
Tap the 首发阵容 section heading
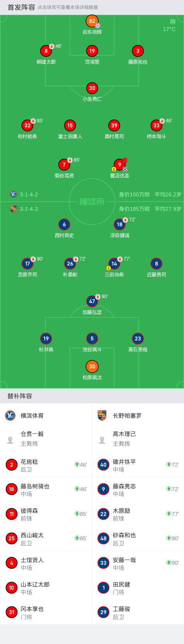pos(21,7)
